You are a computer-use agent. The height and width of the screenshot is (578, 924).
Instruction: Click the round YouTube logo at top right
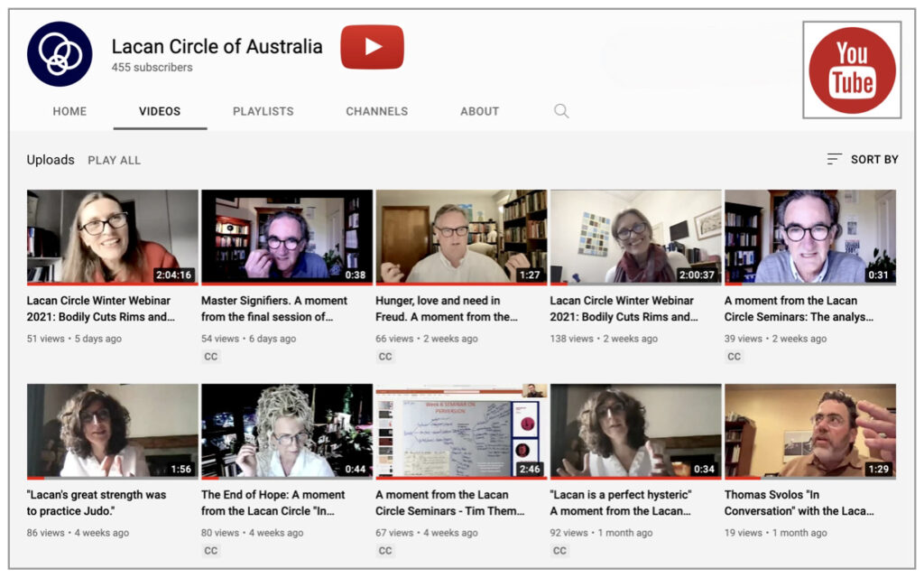tap(852, 70)
